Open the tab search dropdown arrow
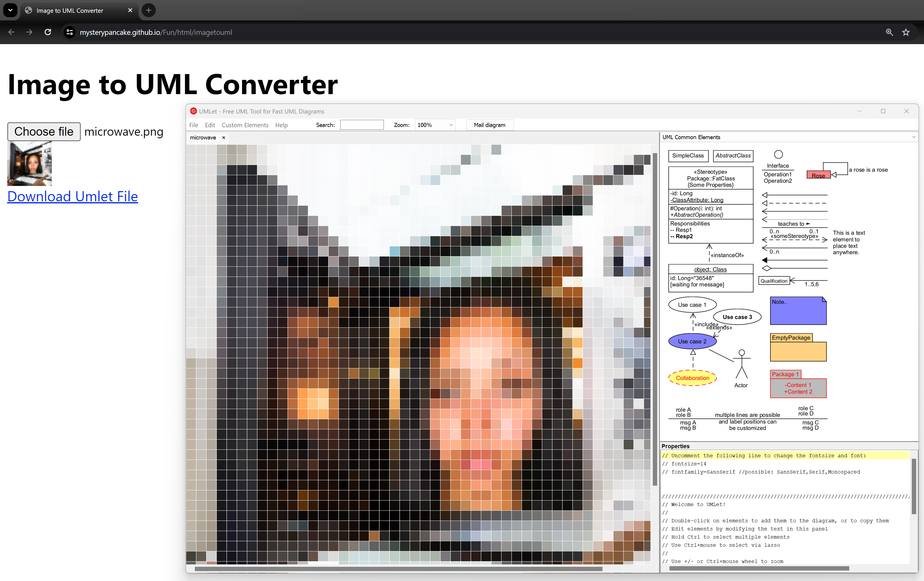The height and width of the screenshot is (581, 924). pyautogui.click(x=10, y=10)
